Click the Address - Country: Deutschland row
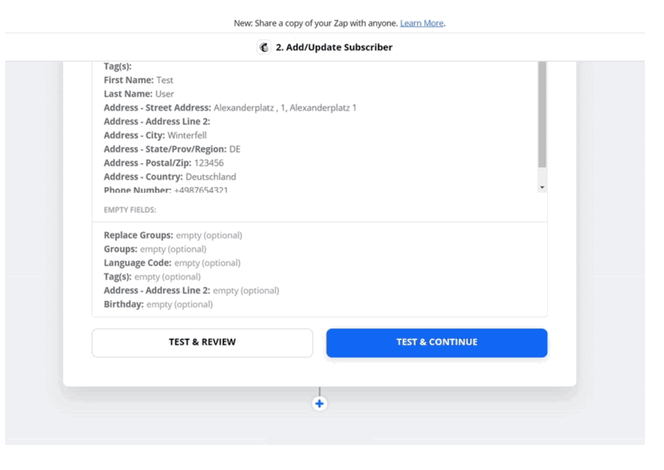Viewport: 664px width, 470px height. [170, 177]
